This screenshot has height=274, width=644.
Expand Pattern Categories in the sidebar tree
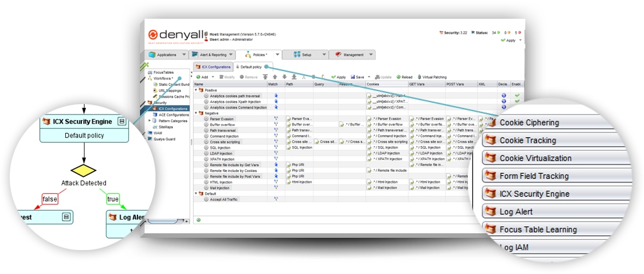[150, 121]
